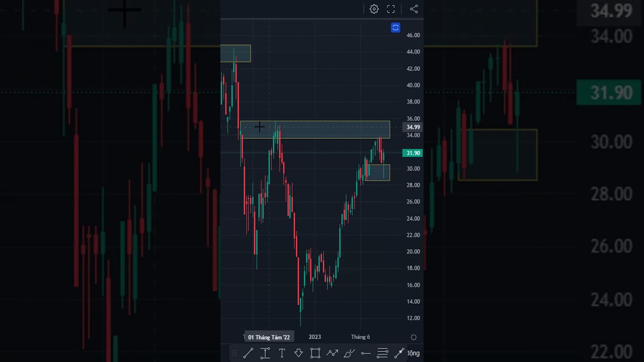The width and height of the screenshot is (644, 362).
Task: Select the large yellow resistance zone rectangle
Action: coord(315,130)
